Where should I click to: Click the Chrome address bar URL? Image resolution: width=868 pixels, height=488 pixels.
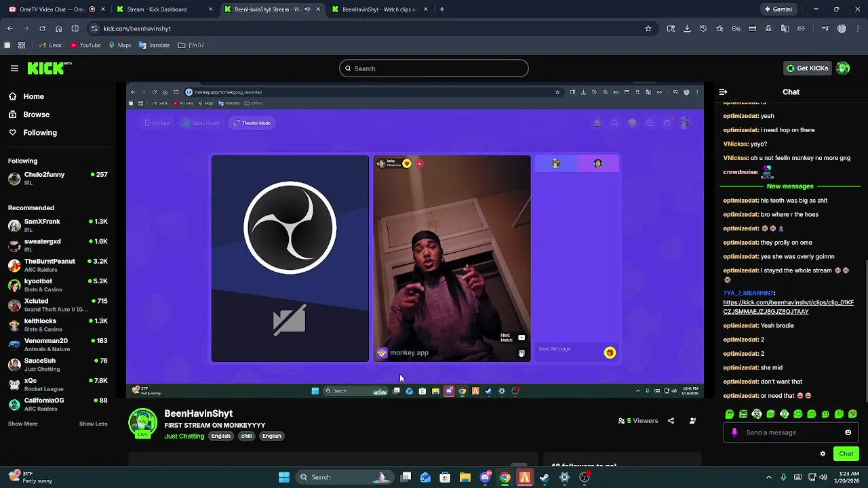(136, 28)
